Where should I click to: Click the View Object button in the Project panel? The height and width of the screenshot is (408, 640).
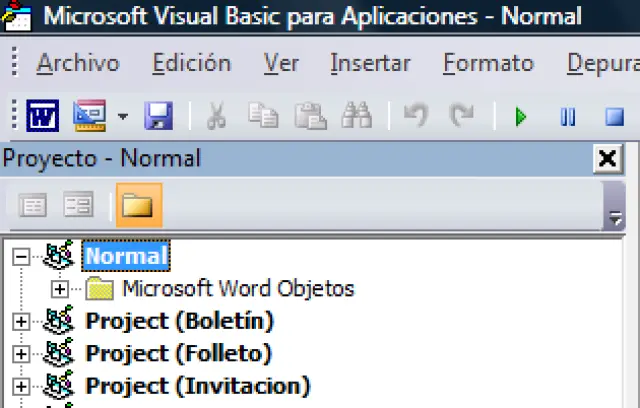pos(78,206)
